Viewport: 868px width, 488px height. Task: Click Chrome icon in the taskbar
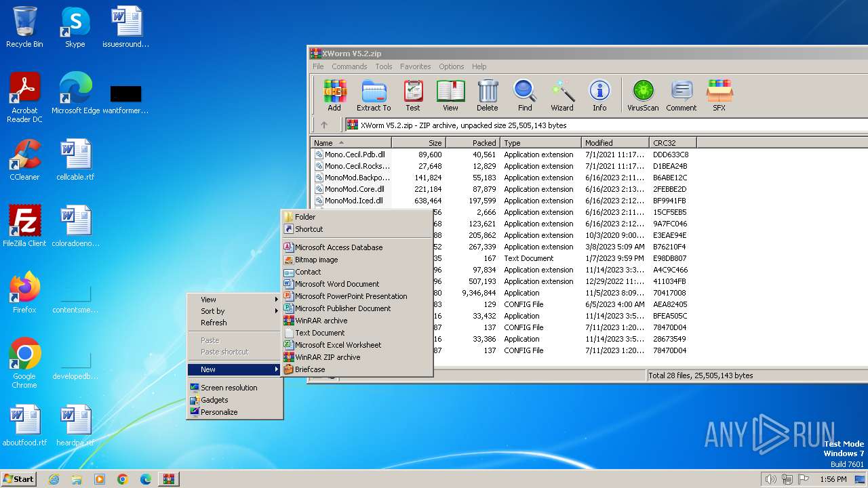tap(122, 479)
